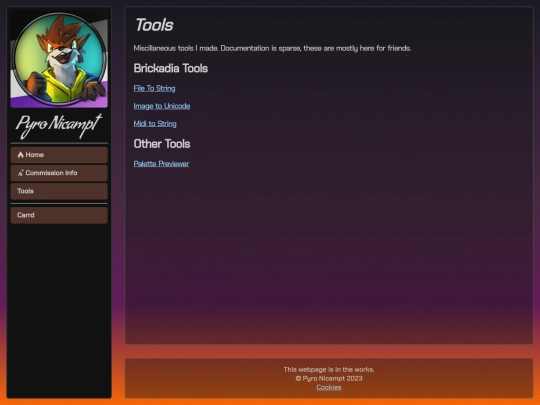Click the fox avatar profile image
This screenshot has width=540, height=405.
tap(59, 59)
